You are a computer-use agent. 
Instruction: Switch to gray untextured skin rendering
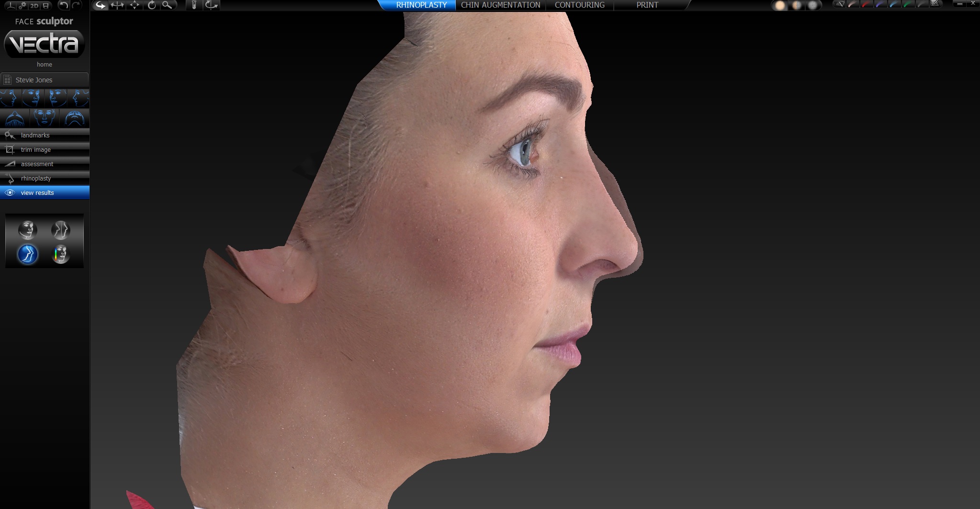(812, 5)
